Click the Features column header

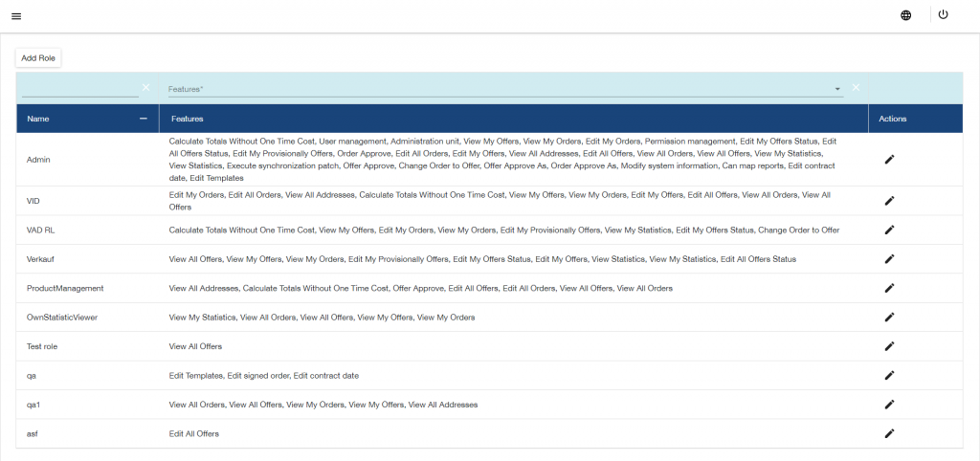point(187,119)
